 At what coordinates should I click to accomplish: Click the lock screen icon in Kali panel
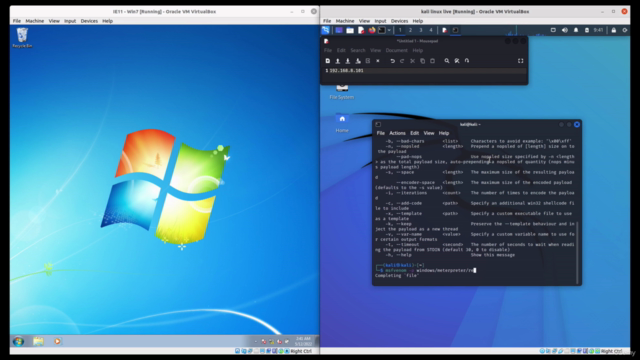613,30
